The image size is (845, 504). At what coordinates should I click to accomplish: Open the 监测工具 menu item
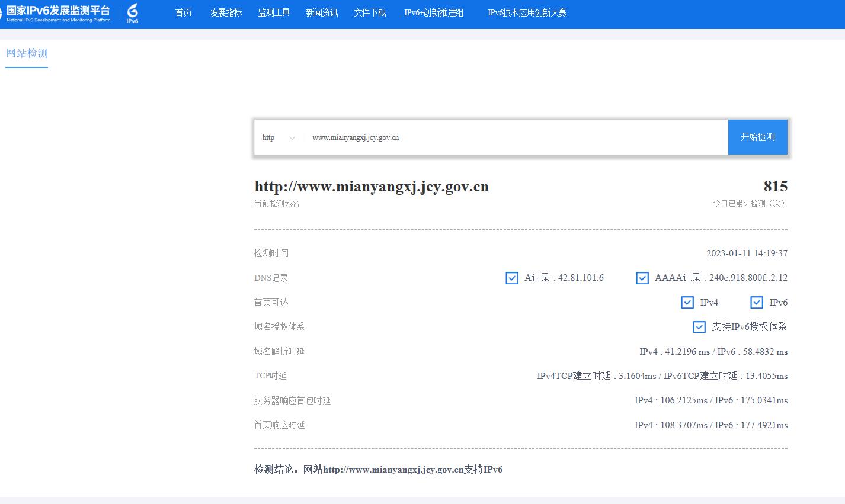point(274,12)
